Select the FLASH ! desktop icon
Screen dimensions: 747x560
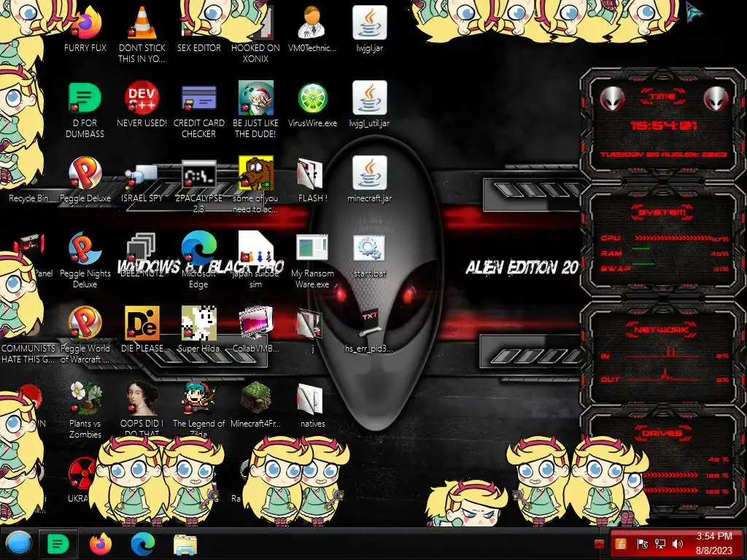[310, 174]
